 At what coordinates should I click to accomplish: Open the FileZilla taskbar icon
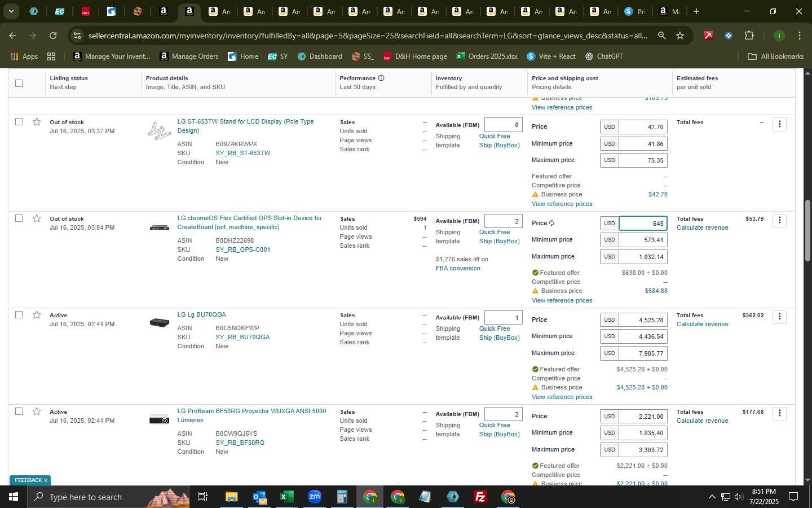[480, 497]
